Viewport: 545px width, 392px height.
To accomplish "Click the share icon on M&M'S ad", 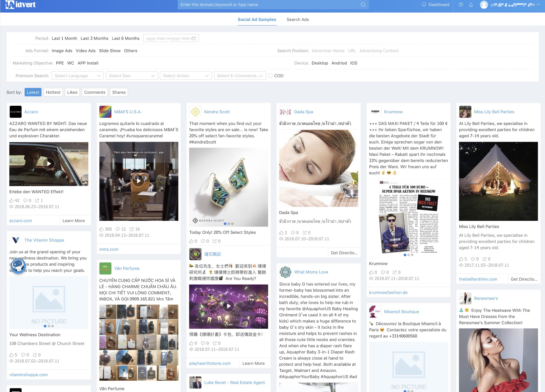I will pyautogui.click(x=132, y=229).
